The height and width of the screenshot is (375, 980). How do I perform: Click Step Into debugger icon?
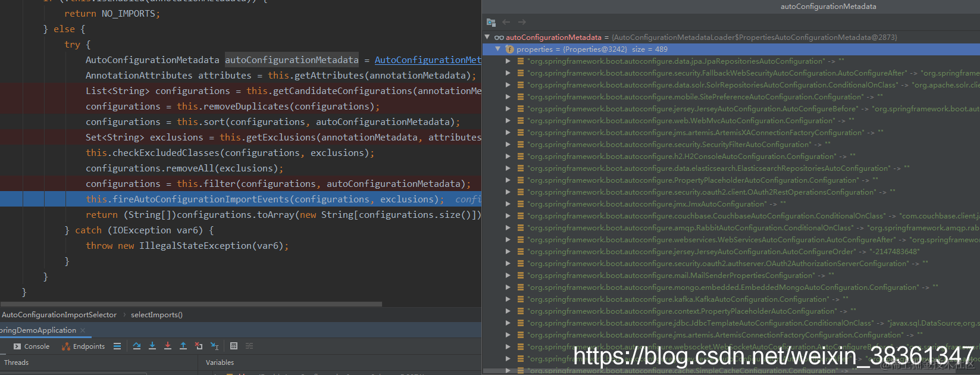tap(152, 346)
